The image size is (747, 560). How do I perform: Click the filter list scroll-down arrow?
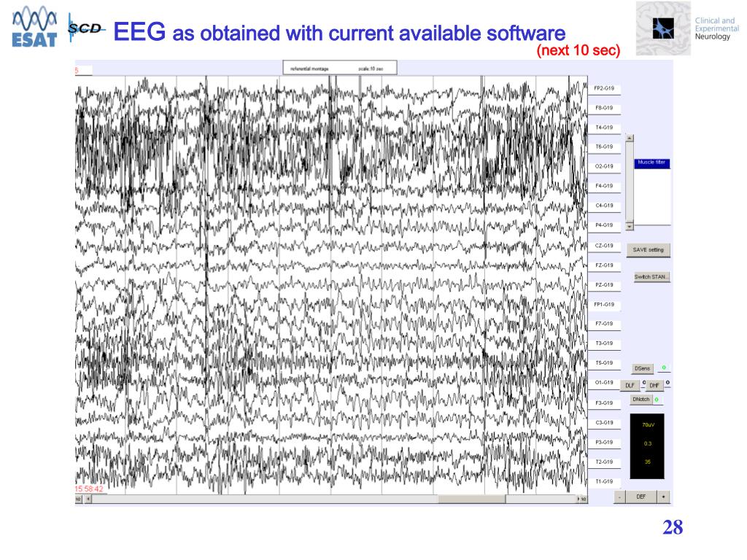630,226
